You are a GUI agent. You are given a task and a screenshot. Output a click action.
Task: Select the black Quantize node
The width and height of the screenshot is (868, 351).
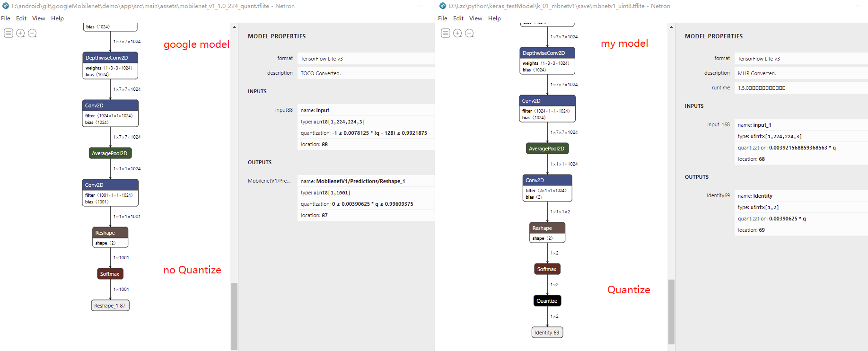[x=547, y=301]
